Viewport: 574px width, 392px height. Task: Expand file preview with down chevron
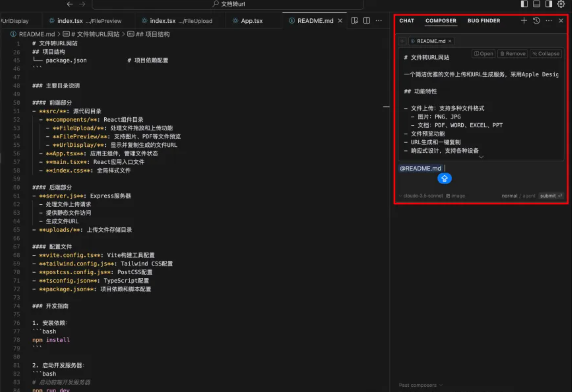tap(481, 157)
